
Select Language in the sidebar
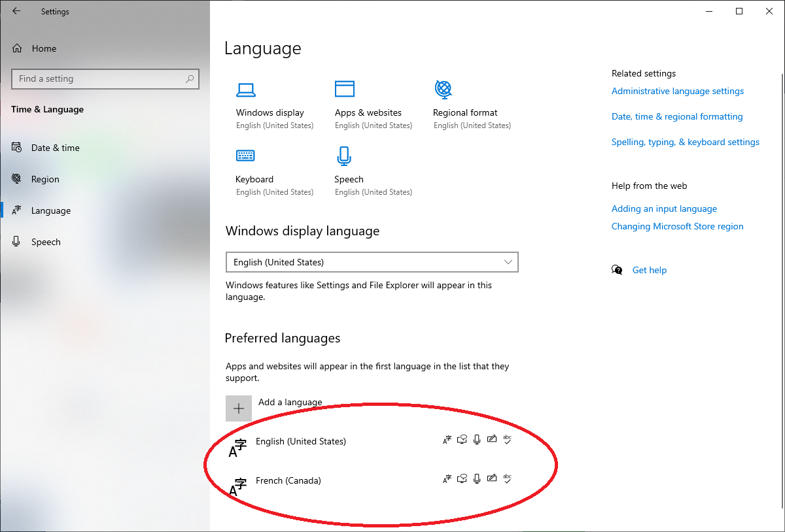[51, 210]
